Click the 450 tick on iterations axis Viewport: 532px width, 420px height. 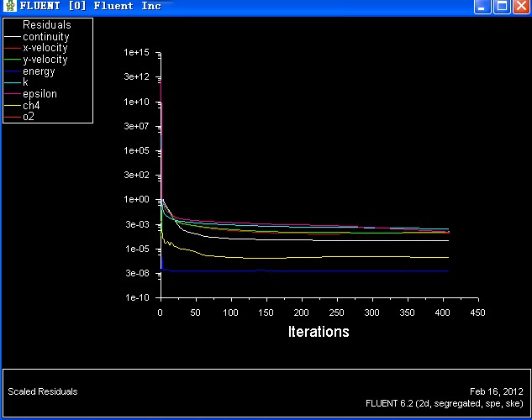(x=478, y=312)
